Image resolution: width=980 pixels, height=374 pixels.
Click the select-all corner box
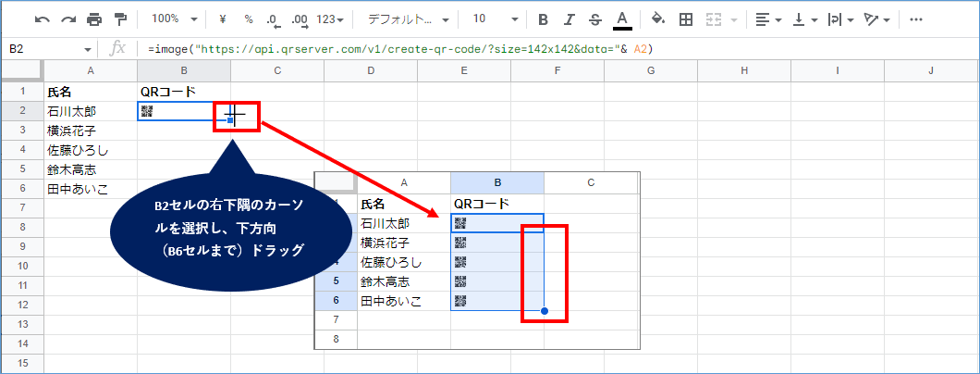pos(22,70)
